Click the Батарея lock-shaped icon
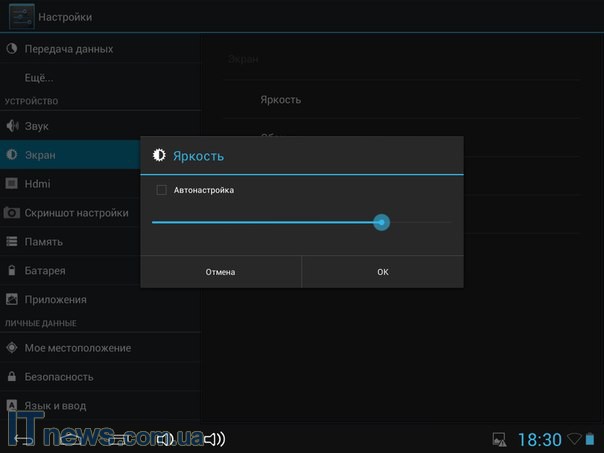 tap(12, 271)
